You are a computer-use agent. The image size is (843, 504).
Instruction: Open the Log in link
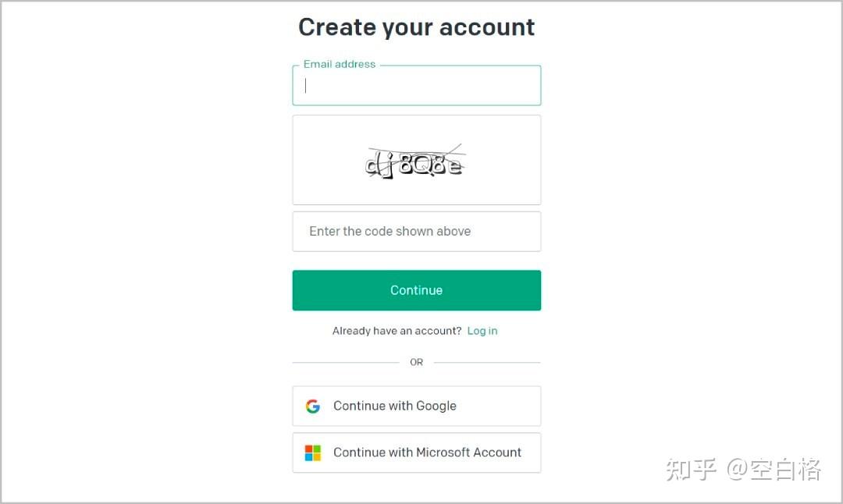pos(482,331)
